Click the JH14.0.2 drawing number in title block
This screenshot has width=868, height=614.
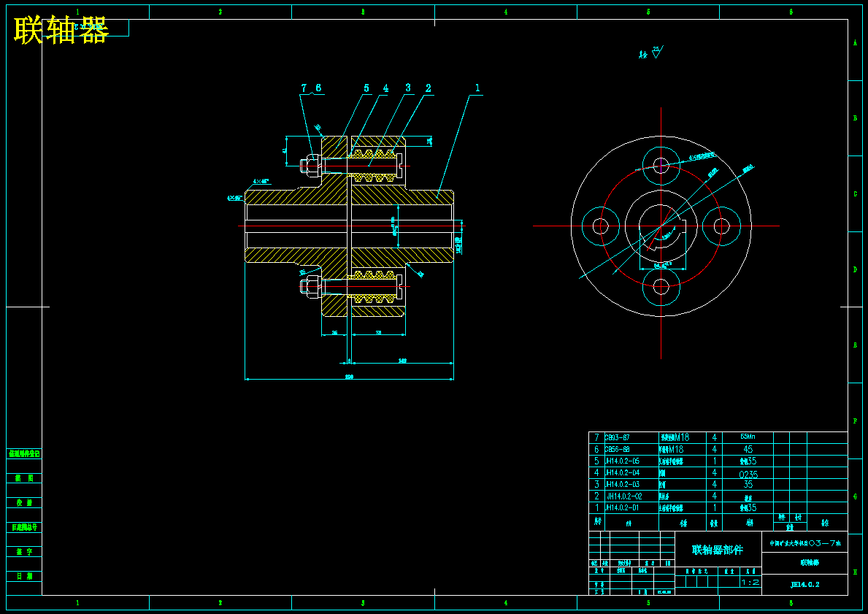pos(804,584)
